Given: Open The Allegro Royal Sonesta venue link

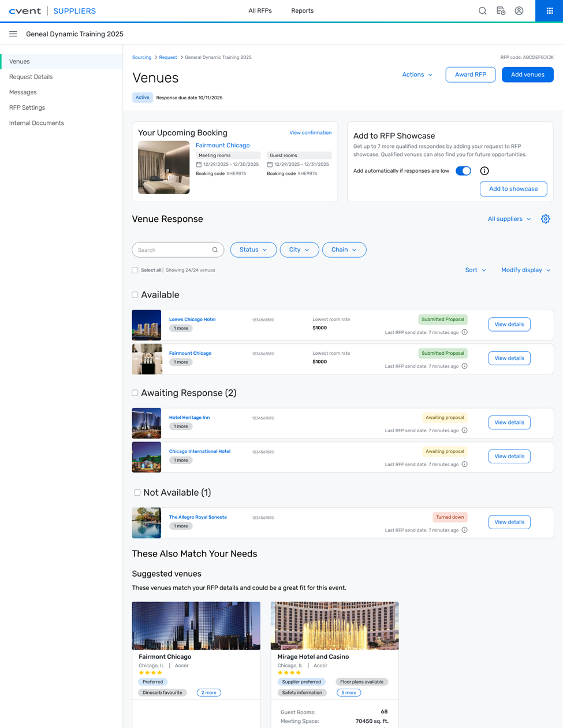Looking at the screenshot, I should click(x=198, y=518).
